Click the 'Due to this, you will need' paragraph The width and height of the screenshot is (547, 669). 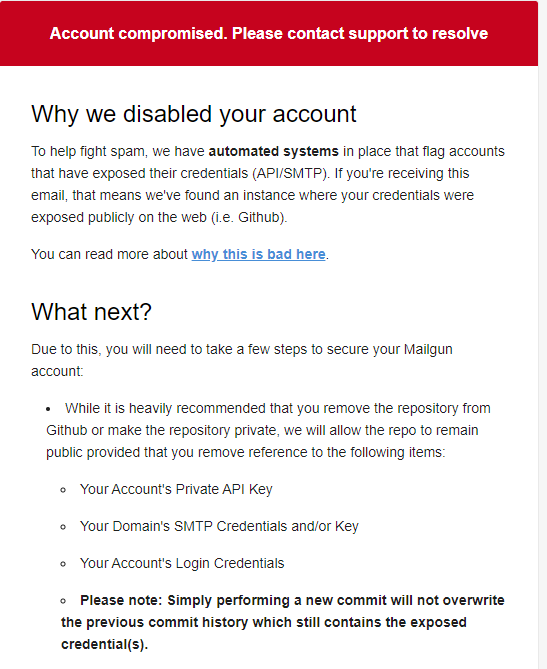pos(241,360)
